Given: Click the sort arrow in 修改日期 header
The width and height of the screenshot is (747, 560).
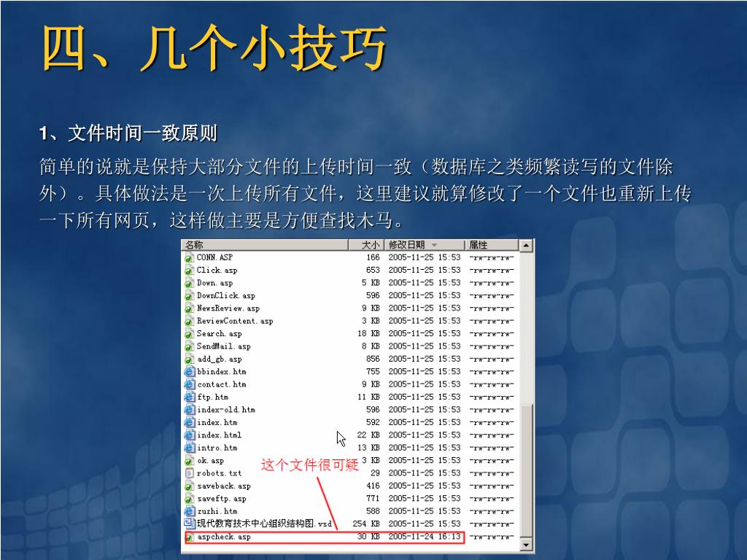Looking at the screenshot, I should pyautogui.click(x=434, y=245).
